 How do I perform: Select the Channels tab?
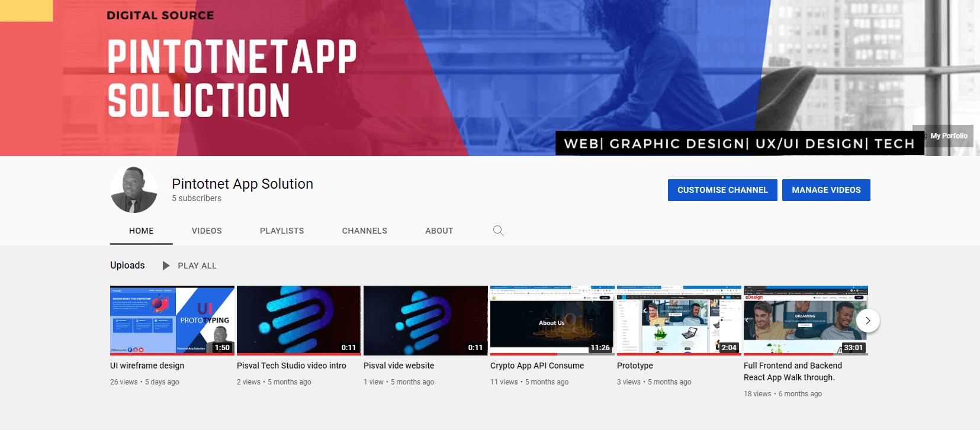coord(365,231)
